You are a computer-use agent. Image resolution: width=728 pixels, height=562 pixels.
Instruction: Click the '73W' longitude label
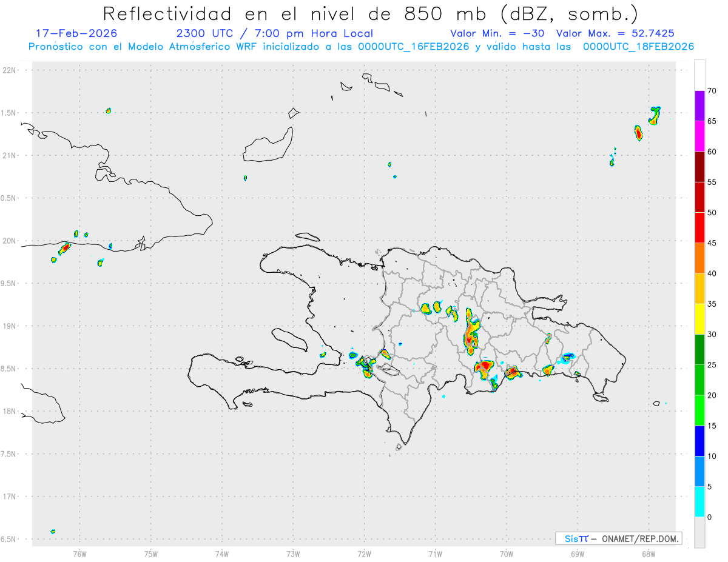tap(293, 554)
